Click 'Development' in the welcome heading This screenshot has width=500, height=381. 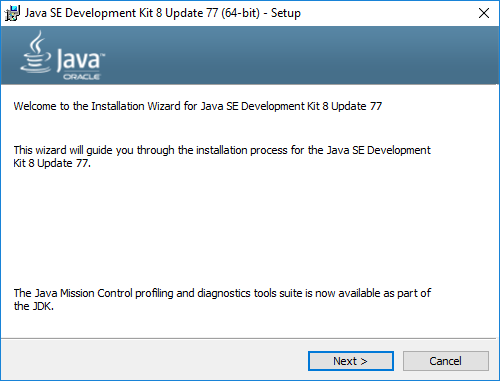[272, 106]
